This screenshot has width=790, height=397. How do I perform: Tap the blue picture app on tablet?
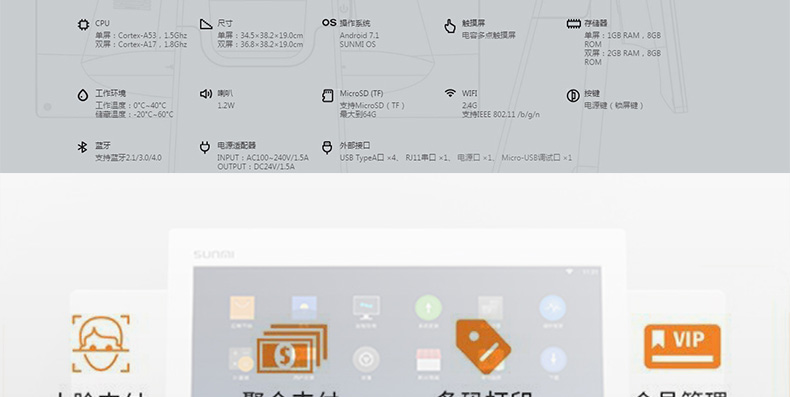click(x=304, y=308)
